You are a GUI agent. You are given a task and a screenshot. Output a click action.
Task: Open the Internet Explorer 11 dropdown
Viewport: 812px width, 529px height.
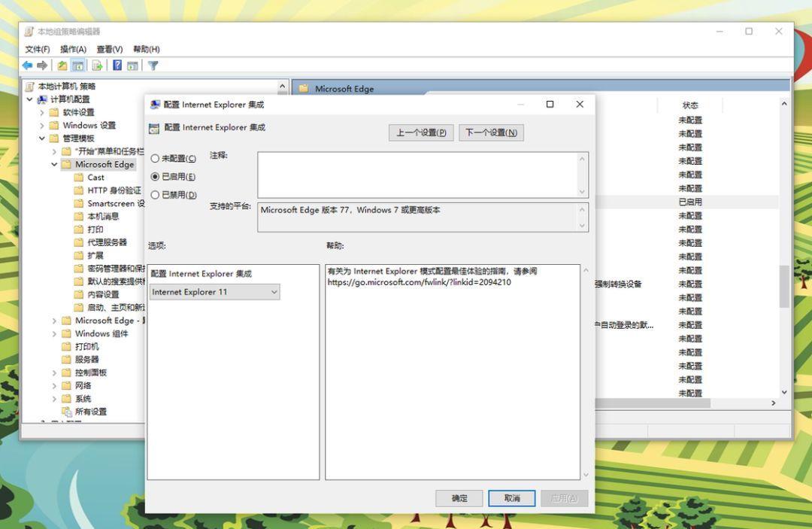coord(215,292)
